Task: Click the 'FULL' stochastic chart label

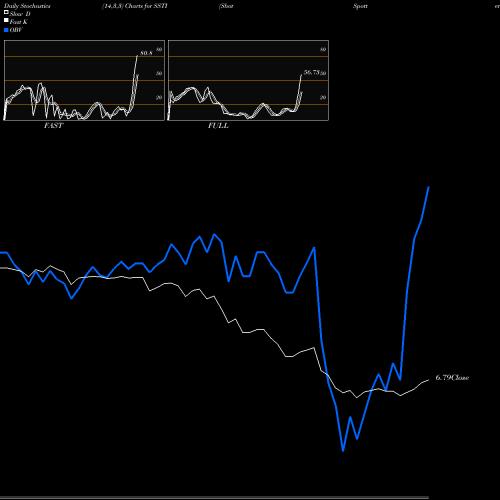Action: [x=218, y=125]
